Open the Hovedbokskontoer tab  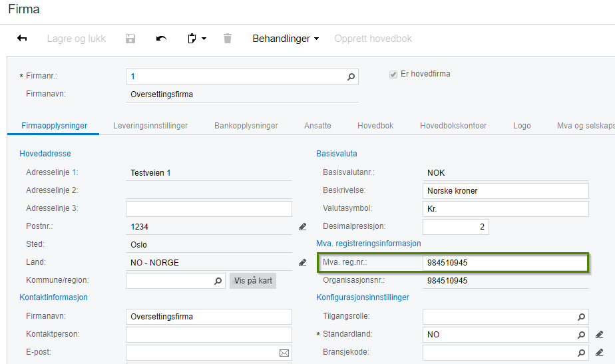(453, 125)
